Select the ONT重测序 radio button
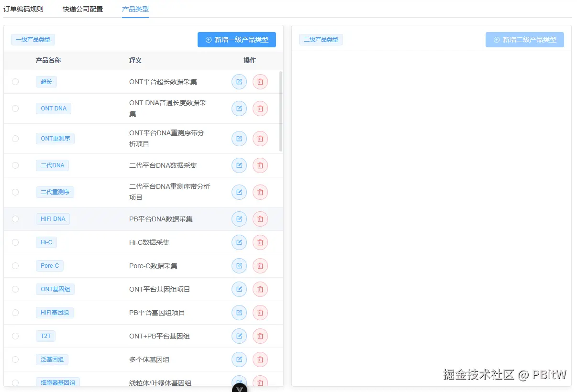This screenshot has height=392, width=577. click(15, 139)
